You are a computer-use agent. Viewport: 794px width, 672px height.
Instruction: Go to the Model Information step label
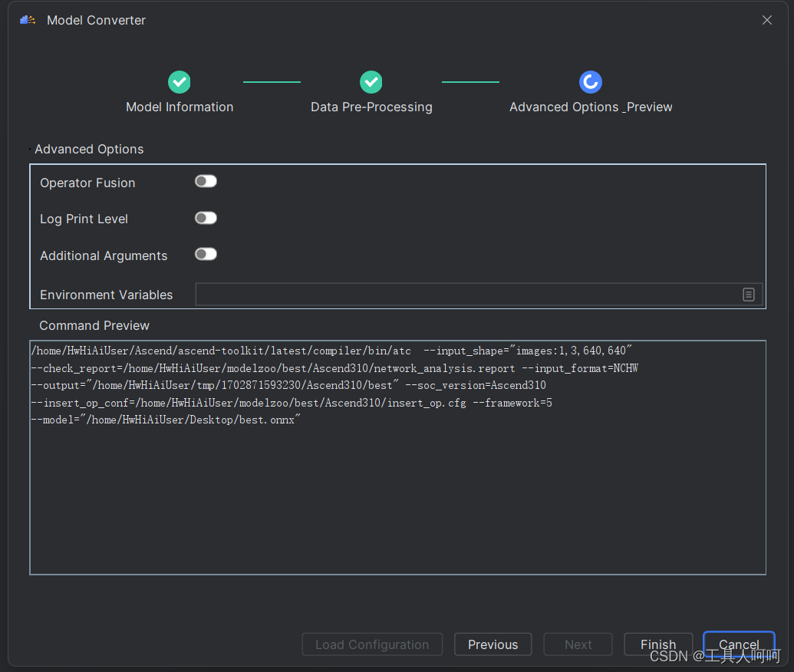tap(180, 107)
